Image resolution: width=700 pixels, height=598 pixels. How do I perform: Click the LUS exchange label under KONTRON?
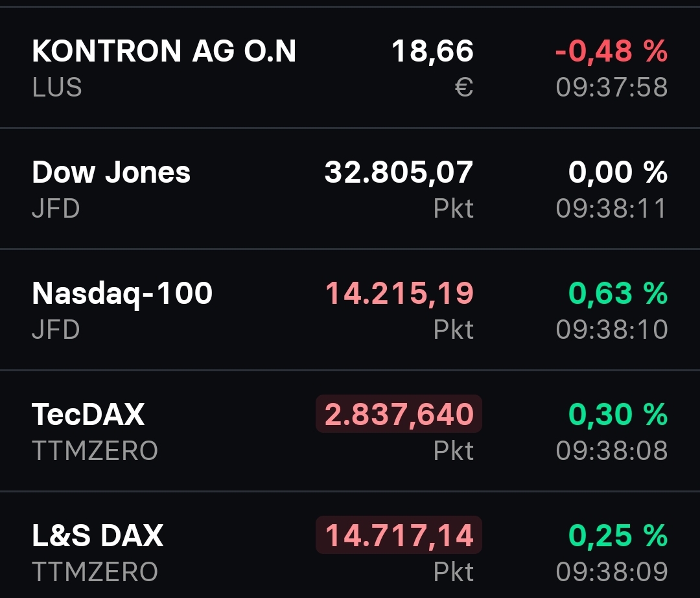[x=57, y=87]
